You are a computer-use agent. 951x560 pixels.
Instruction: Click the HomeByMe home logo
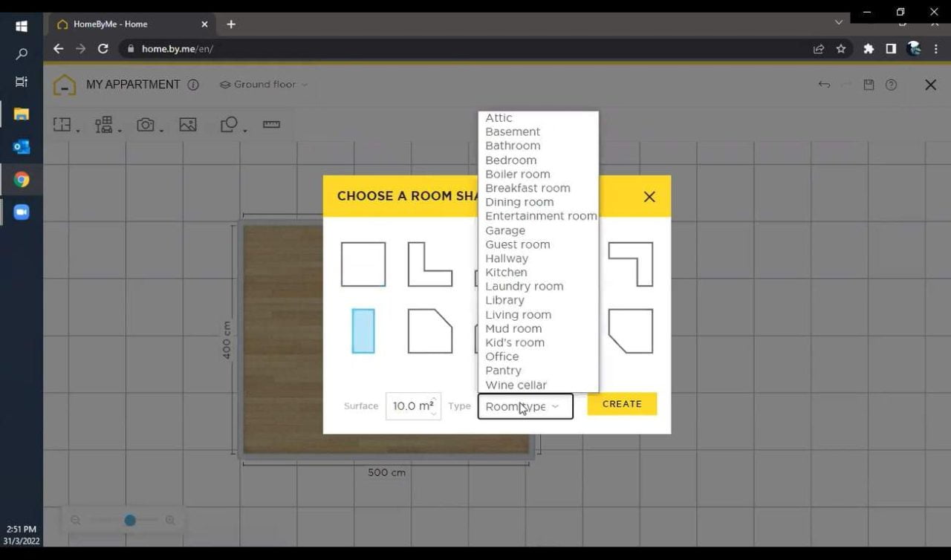click(65, 84)
